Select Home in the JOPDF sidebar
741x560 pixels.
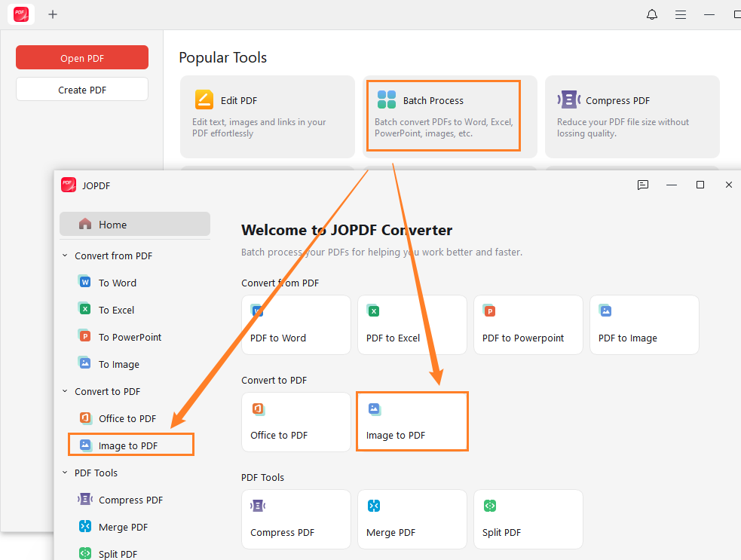(135, 224)
